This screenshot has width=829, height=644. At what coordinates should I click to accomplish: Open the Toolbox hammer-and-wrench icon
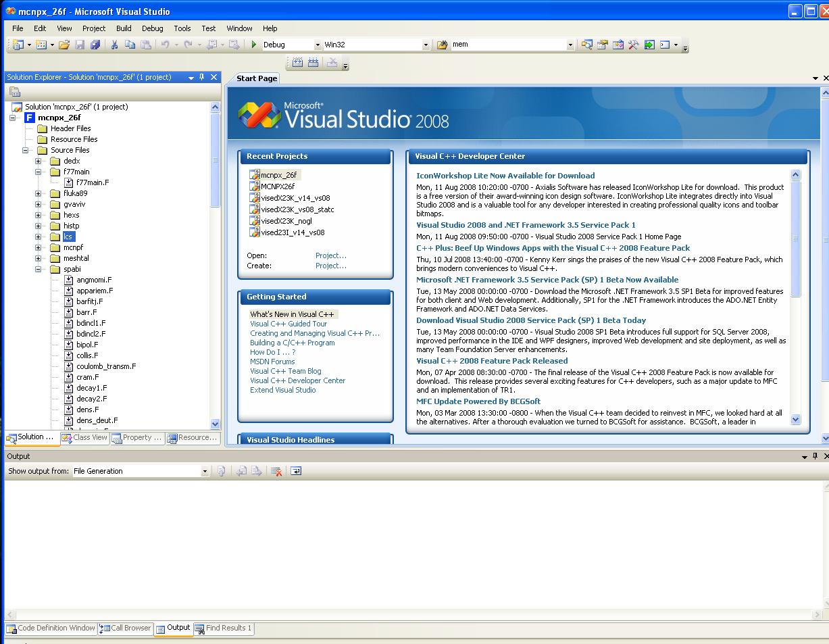click(633, 45)
